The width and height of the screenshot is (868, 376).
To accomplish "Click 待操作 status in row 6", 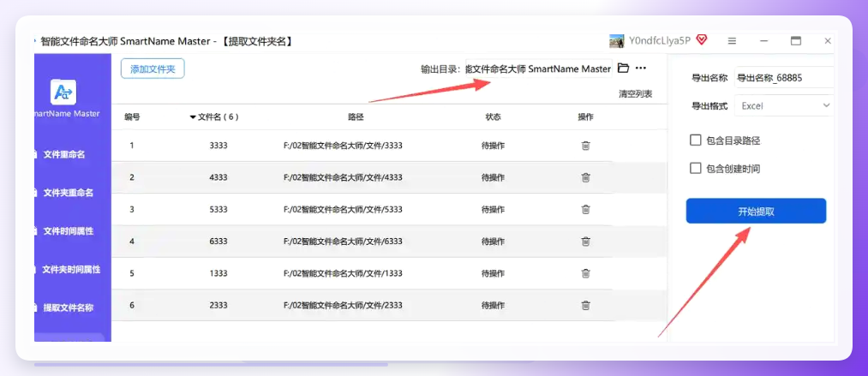I will pos(494,305).
